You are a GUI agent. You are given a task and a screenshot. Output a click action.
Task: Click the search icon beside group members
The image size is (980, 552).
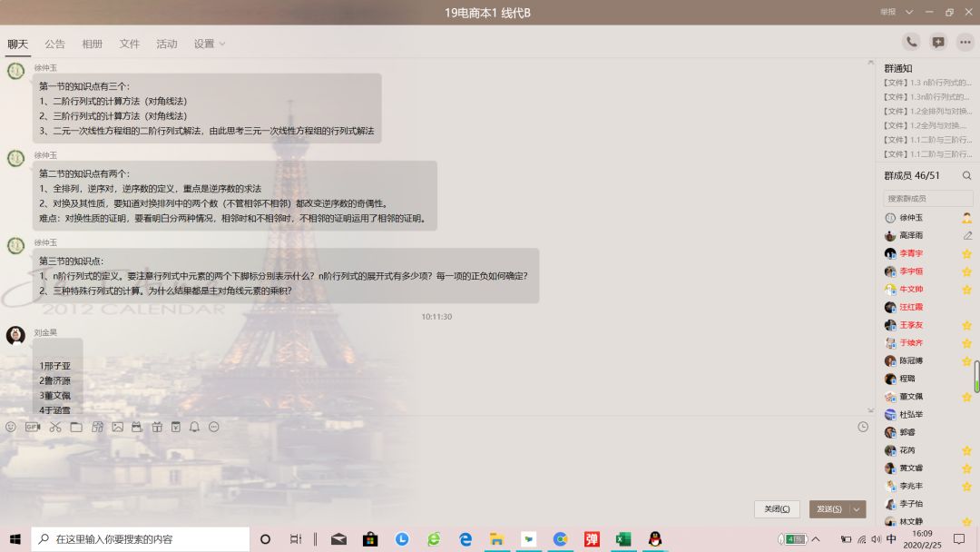click(966, 175)
